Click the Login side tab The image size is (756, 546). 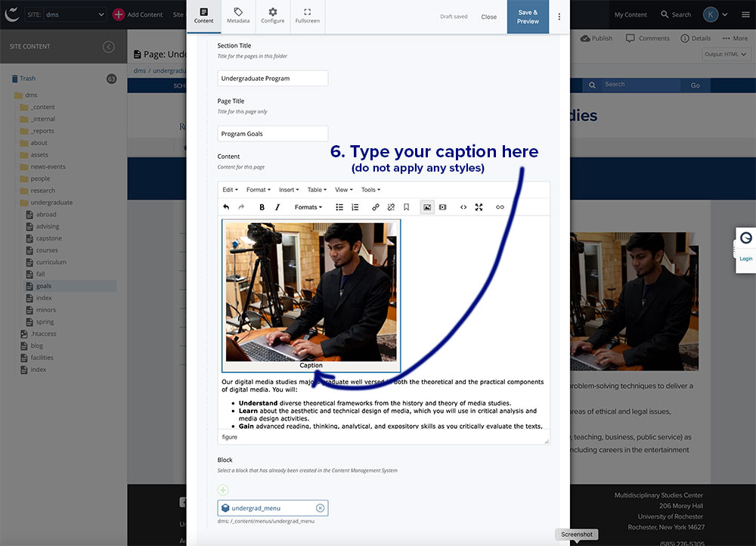[x=745, y=250]
